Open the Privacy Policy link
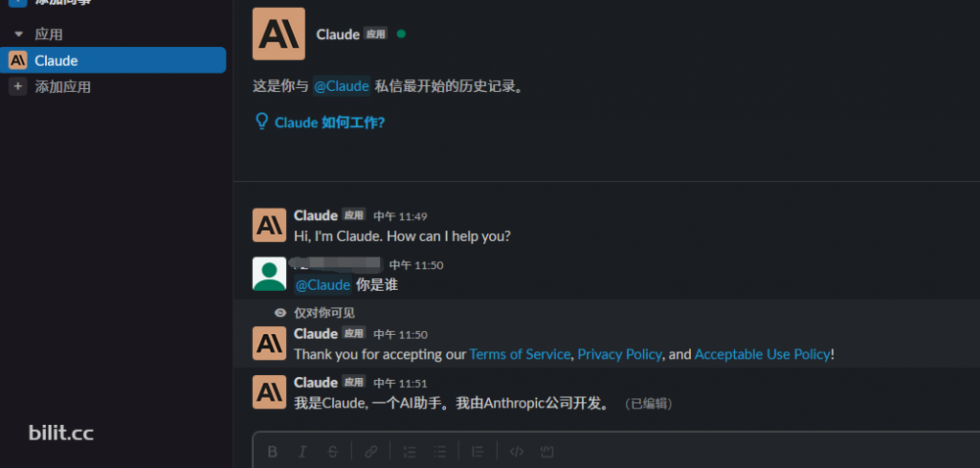Viewport: 980px width, 468px height. tap(619, 354)
